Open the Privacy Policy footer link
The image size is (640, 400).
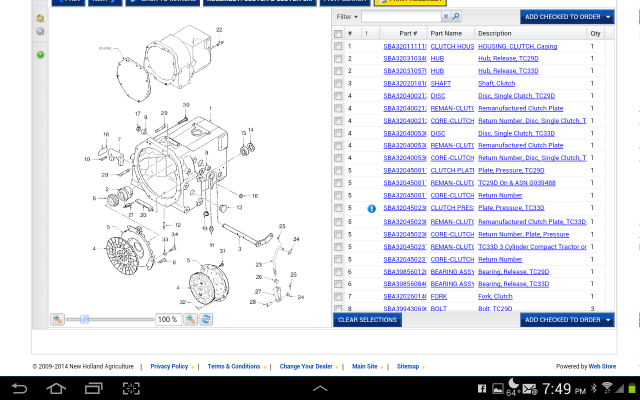pyautogui.click(x=169, y=367)
